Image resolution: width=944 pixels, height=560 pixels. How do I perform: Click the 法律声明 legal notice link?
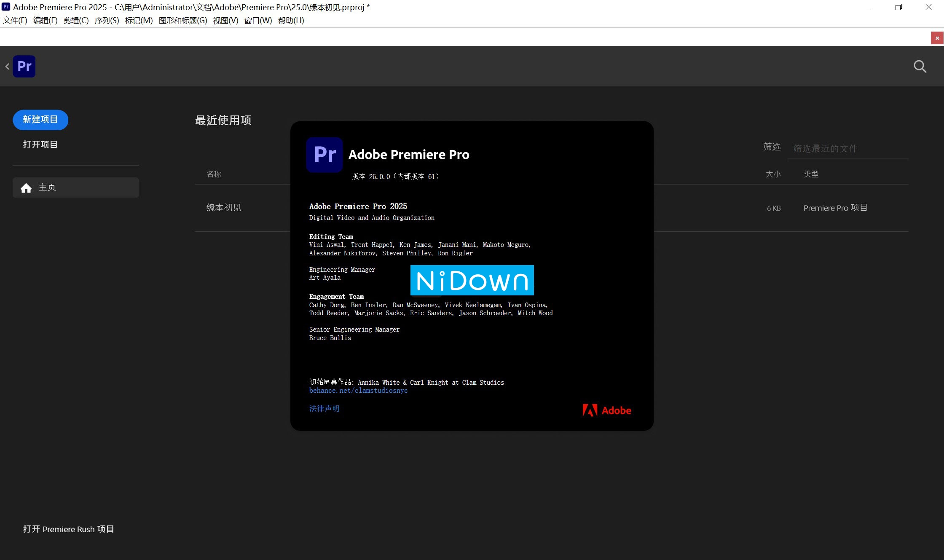[x=324, y=408]
